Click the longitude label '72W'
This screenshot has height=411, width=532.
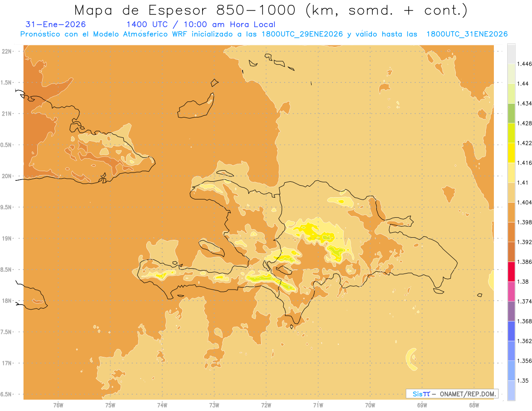266,405
